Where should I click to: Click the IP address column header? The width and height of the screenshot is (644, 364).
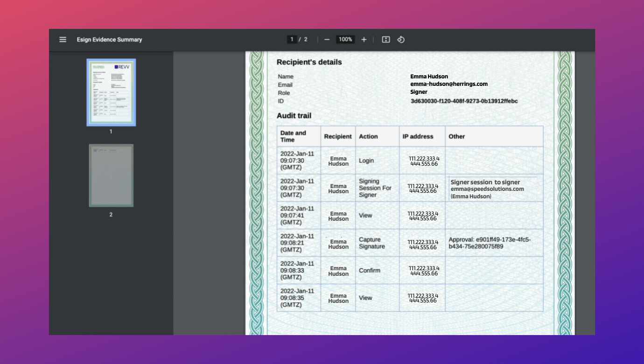(418, 136)
